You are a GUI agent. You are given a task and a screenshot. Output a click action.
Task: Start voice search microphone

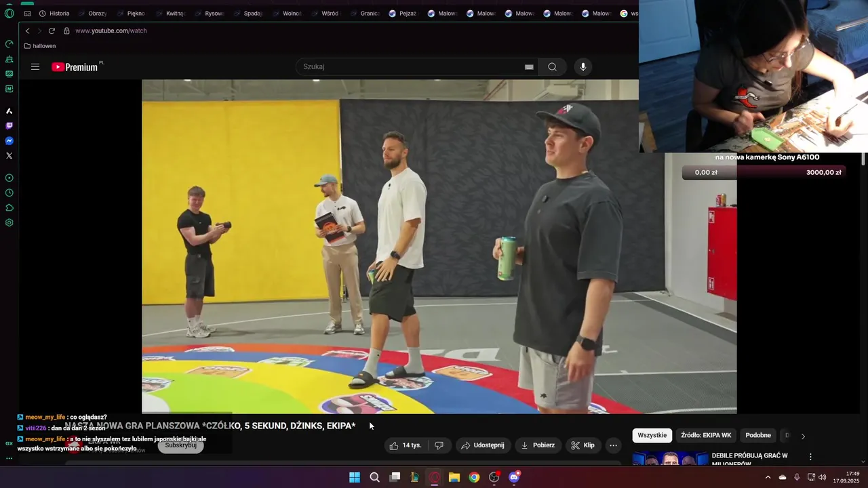click(583, 67)
